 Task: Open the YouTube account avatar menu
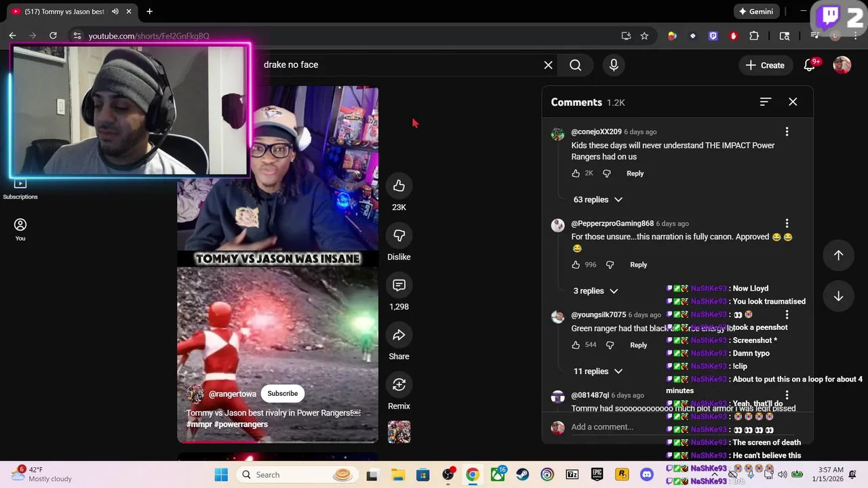pos(842,65)
